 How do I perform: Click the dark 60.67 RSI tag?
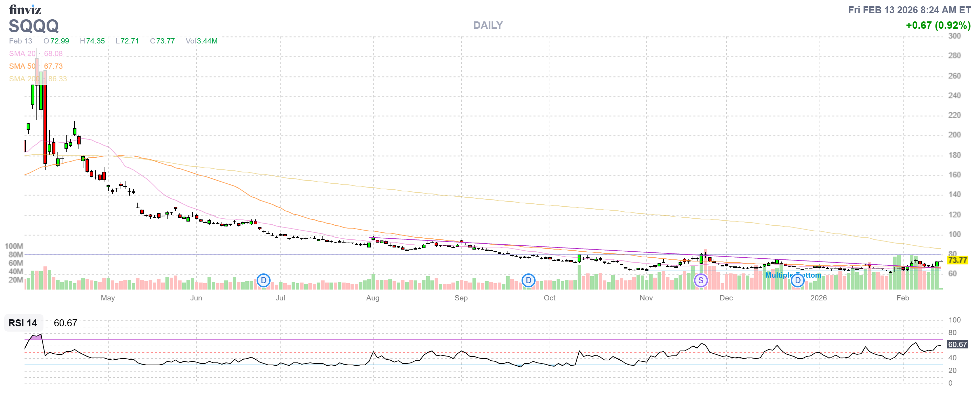coord(957,344)
